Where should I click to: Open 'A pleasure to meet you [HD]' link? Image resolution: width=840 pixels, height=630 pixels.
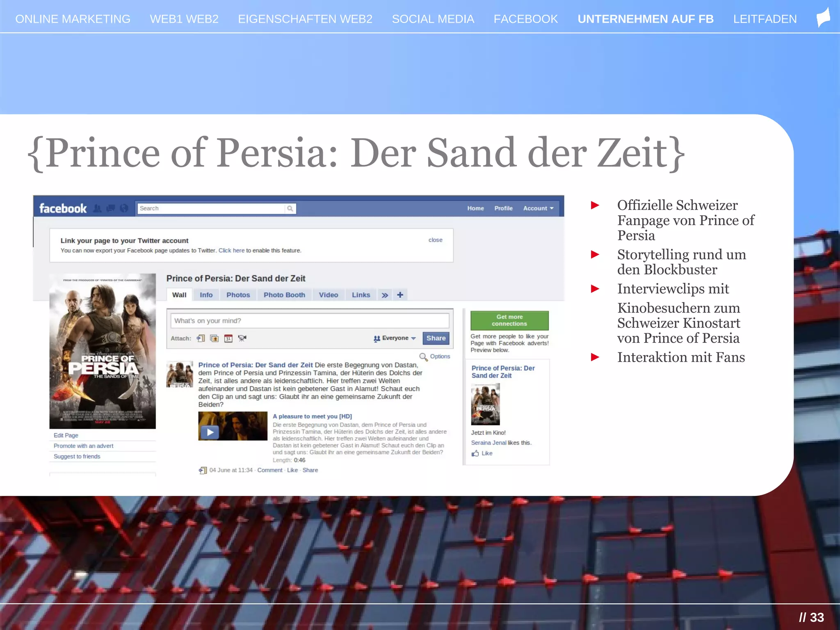312,416
